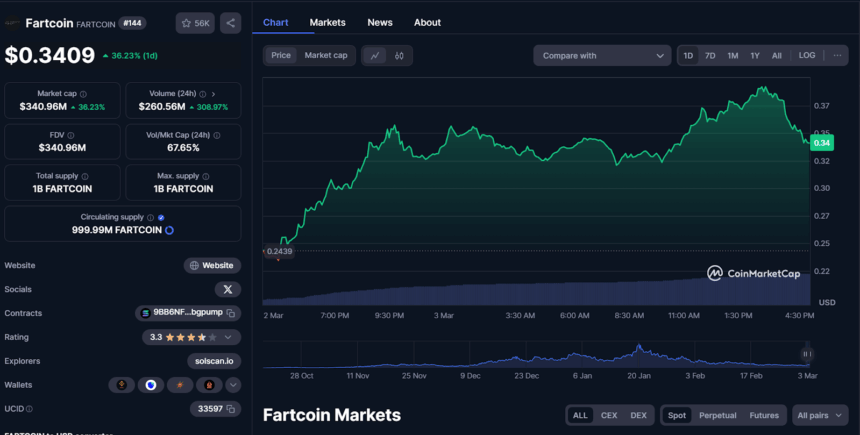860x435 pixels.
Task: Open the Fartcoin coin logo
Action: (12, 24)
